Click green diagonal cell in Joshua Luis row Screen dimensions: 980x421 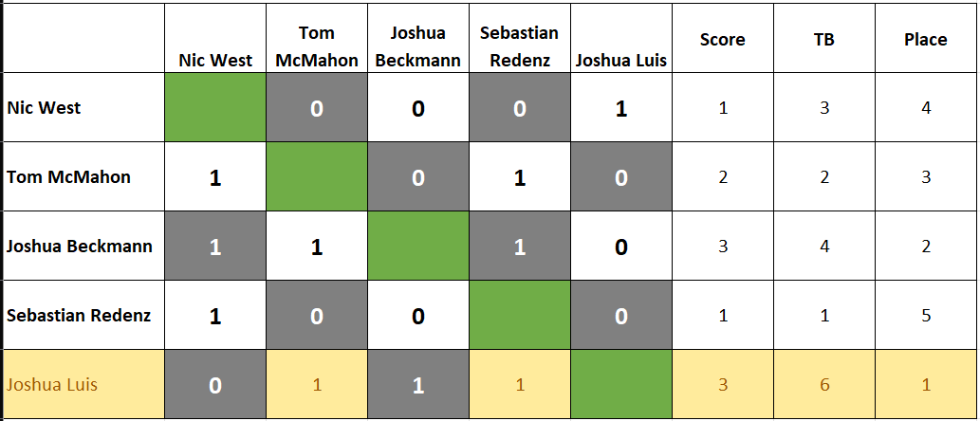pos(620,384)
